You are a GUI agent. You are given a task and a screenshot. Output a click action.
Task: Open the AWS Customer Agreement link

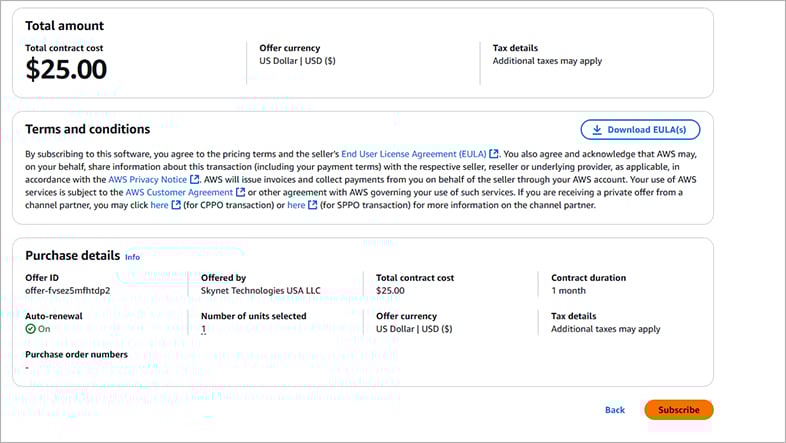pos(179,192)
